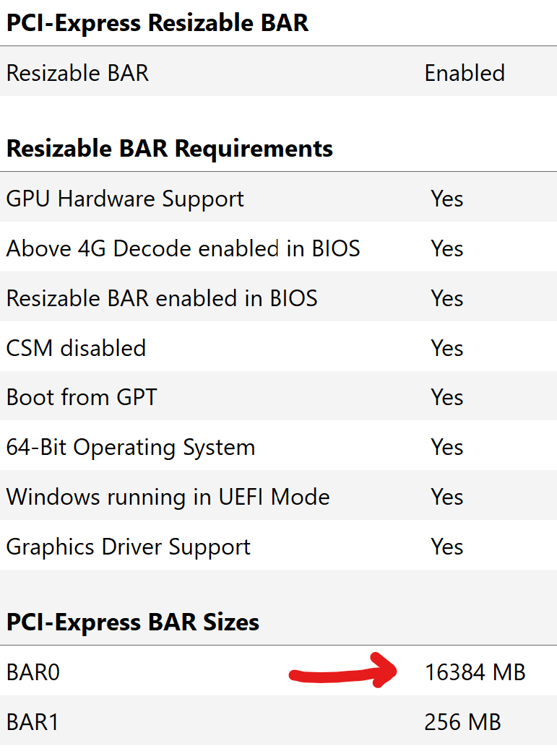Click the Resizable BAR Requirements heading
The image size is (557, 756).
(x=169, y=148)
